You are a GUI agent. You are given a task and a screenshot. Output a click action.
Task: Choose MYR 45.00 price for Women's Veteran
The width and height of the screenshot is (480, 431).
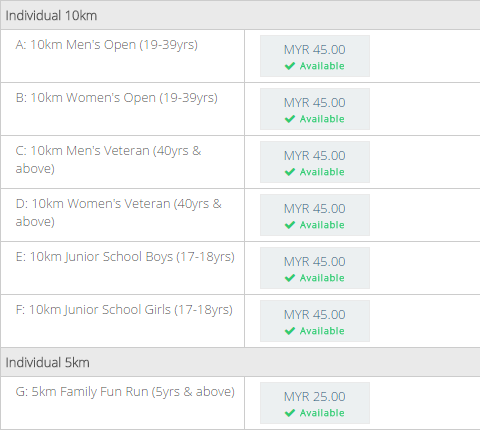pyautogui.click(x=315, y=215)
